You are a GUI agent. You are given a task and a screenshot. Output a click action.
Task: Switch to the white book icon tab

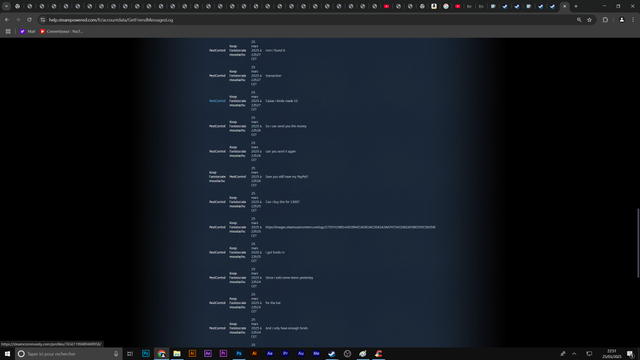click(434, 6)
